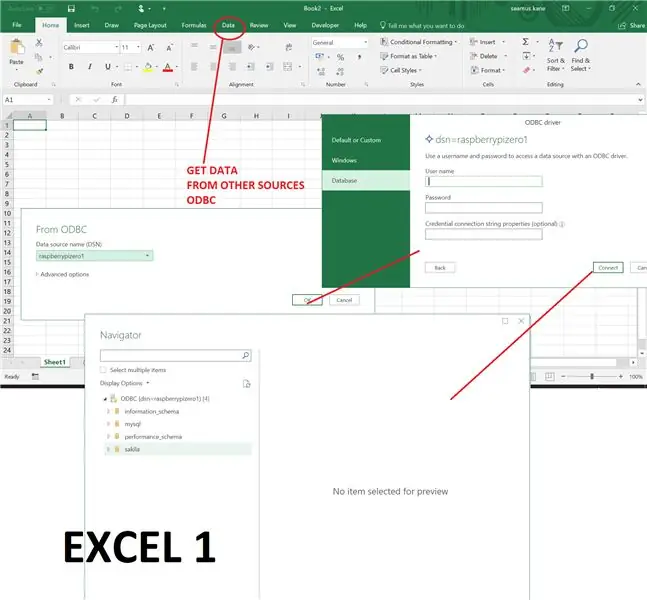
Task: Click Conditional Formatting
Action: click(418, 42)
